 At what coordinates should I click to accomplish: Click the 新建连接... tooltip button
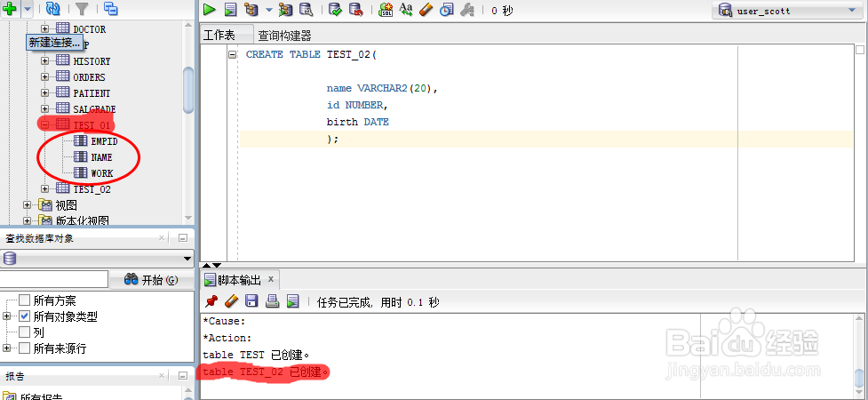[54, 42]
